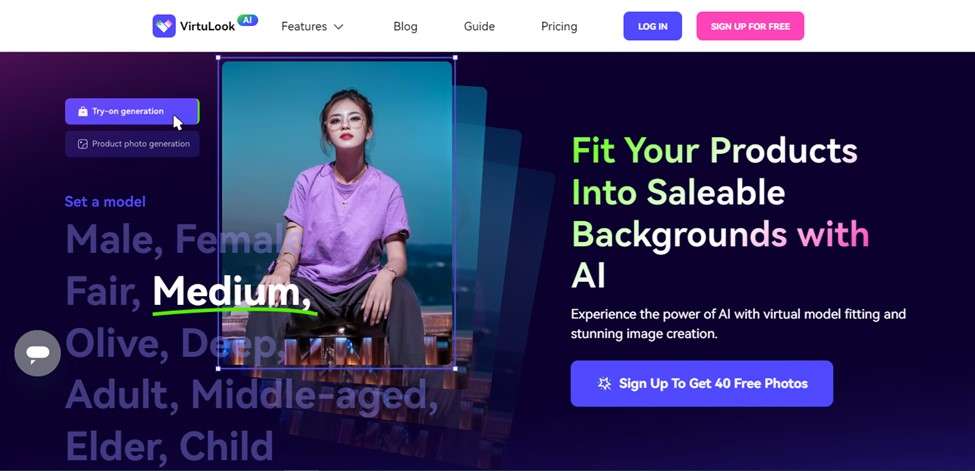The width and height of the screenshot is (975, 471).
Task: Open the chat support bubble icon
Action: pos(37,353)
